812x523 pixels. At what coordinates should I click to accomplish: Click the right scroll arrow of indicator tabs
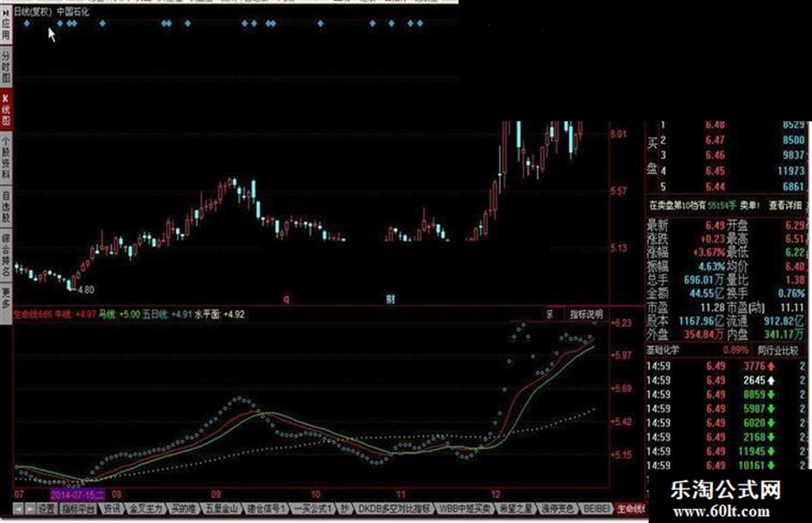click(30, 509)
